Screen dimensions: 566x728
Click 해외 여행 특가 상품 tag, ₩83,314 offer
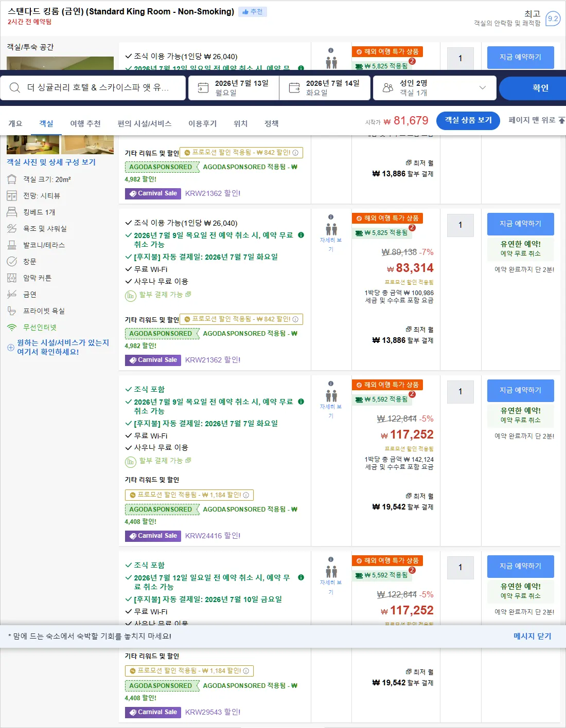[387, 219]
